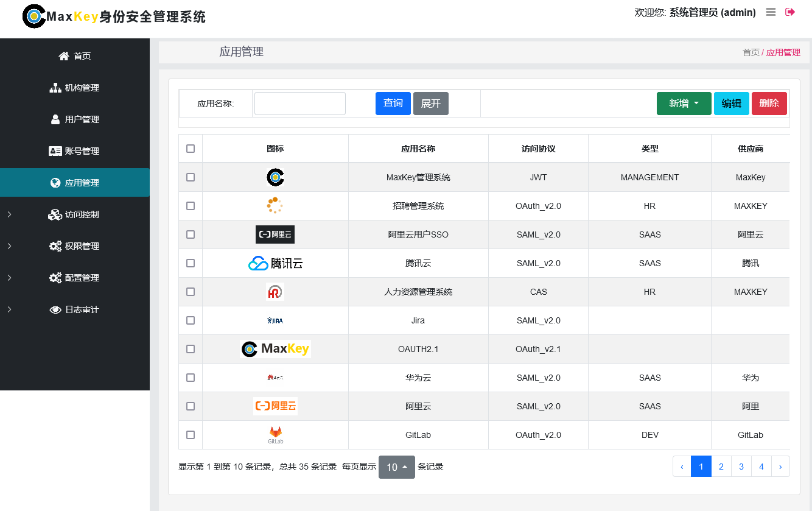Tick the select-all checkbox in table header

tap(191, 149)
